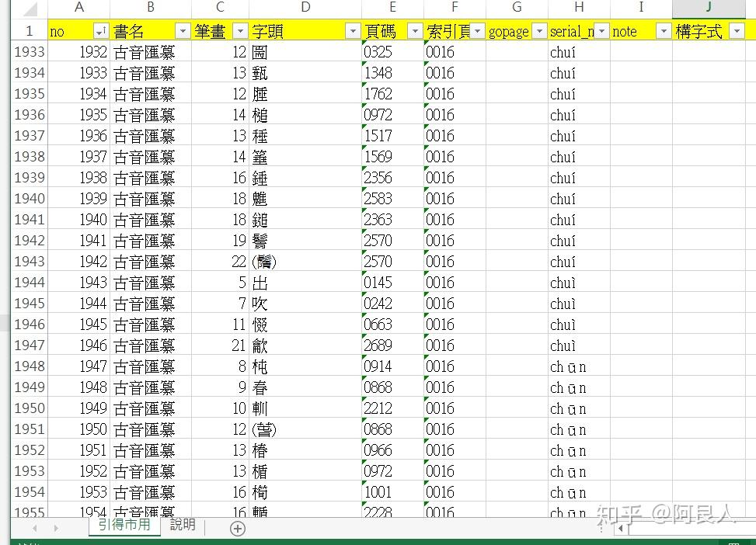Click cell with page number 0663
Image resolution: width=756 pixels, height=545 pixels.
pos(392,324)
